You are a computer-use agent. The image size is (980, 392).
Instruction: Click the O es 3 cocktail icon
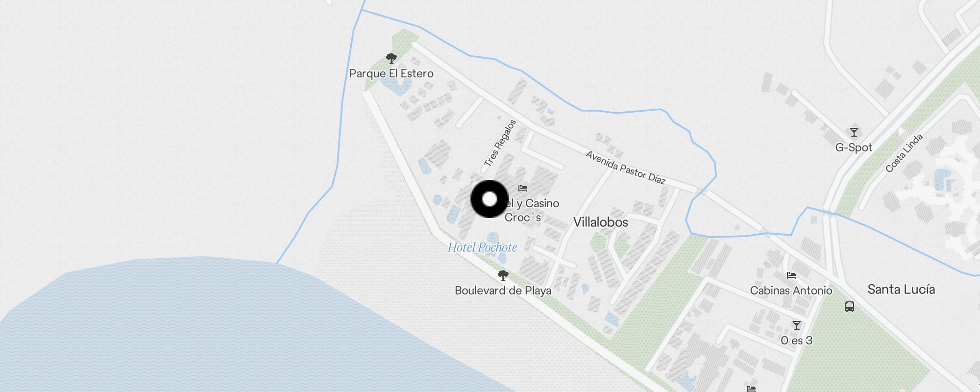797,325
